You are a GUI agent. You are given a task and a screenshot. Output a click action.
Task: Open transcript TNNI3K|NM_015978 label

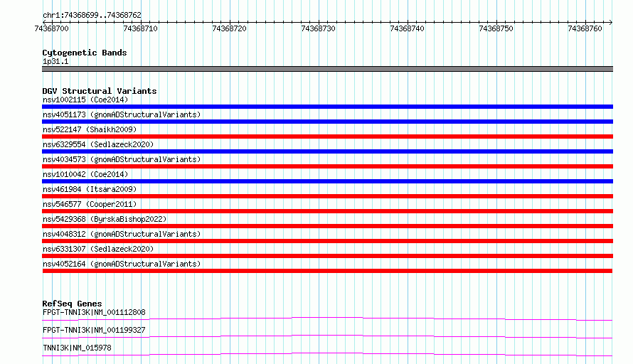click(x=77, y=348)
